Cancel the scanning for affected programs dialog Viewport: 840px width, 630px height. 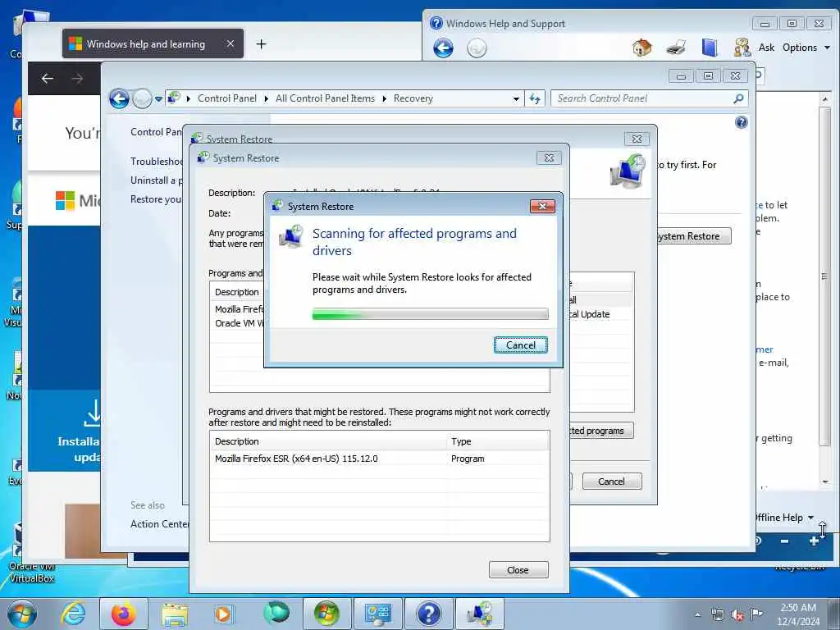point(520,345)
